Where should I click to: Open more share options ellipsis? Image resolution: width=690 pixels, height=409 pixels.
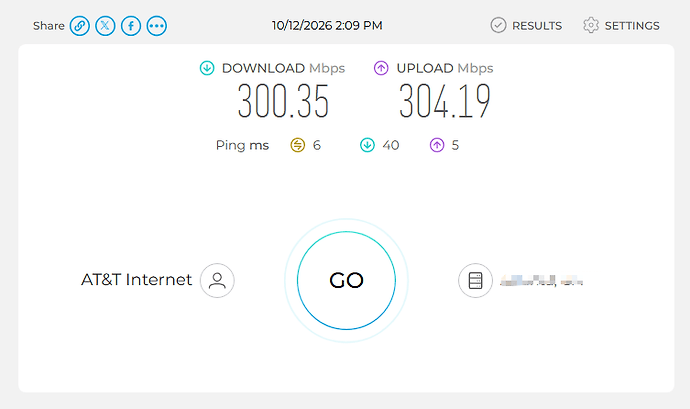157,26
